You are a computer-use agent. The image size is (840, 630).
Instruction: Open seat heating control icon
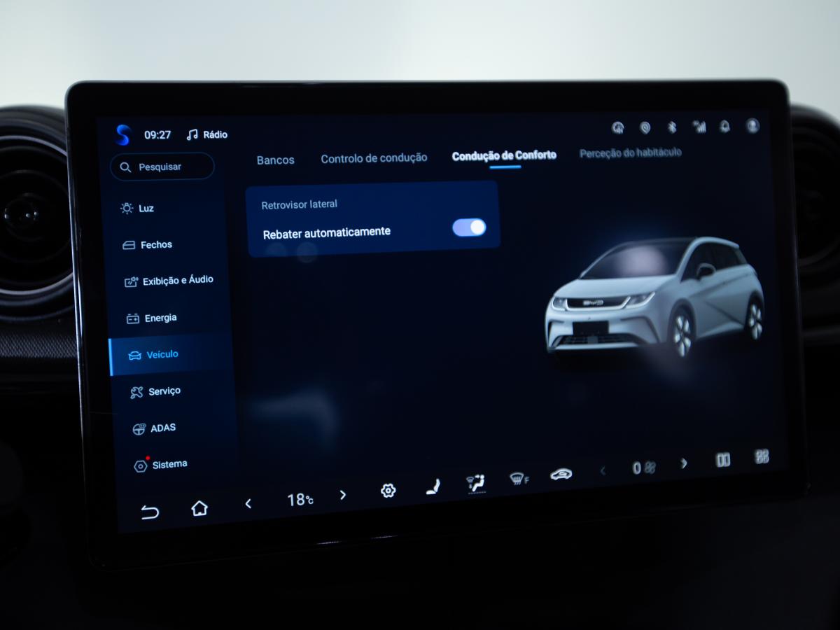pos(433,486)
